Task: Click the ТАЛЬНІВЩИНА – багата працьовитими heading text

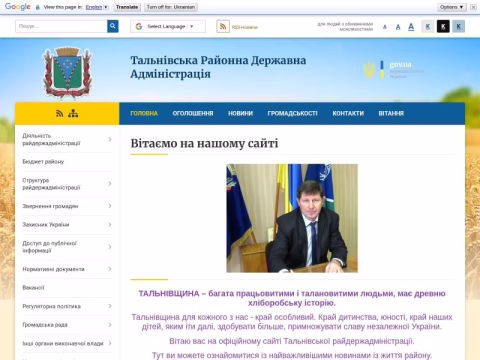Action: point(292,298)
